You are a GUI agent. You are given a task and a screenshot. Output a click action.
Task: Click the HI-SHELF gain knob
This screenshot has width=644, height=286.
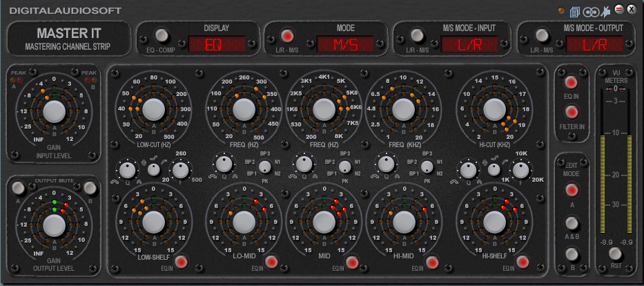[x=494, y=222]
